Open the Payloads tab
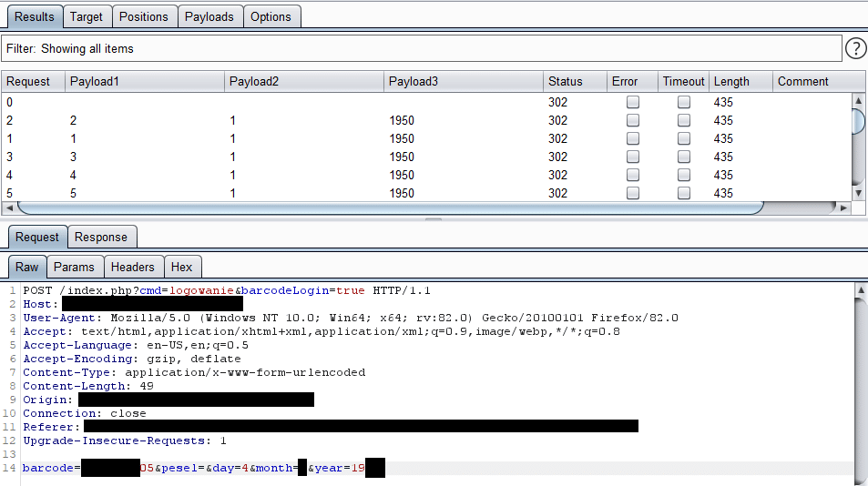The height and width of the screenshot is (486, 868). click(x=209, y=16)
